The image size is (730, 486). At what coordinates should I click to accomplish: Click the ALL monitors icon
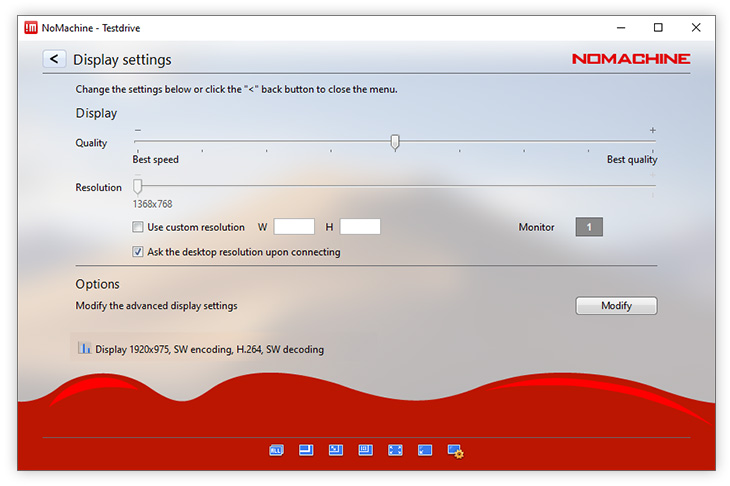(276, 451)
